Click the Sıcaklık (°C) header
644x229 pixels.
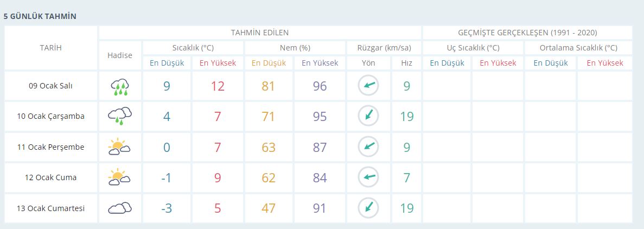point(193,48)
